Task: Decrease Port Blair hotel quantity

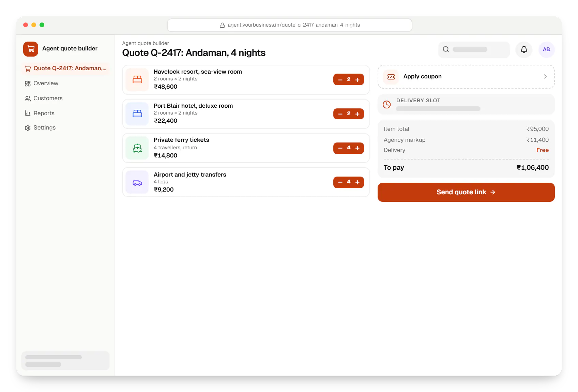Action: click(x=340, y=114)
